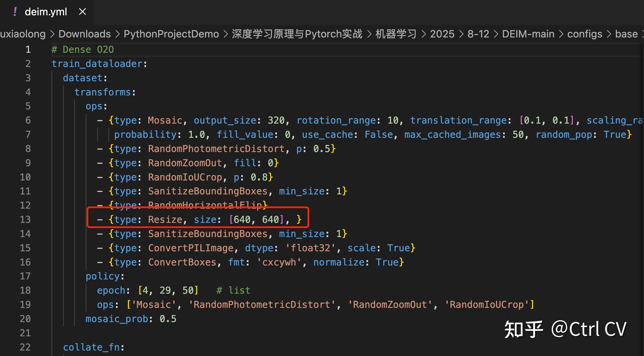The height and width of the screenshot is (356, 644).
Task: Click the collate_fn key on line 22
Action: point(91,347)
